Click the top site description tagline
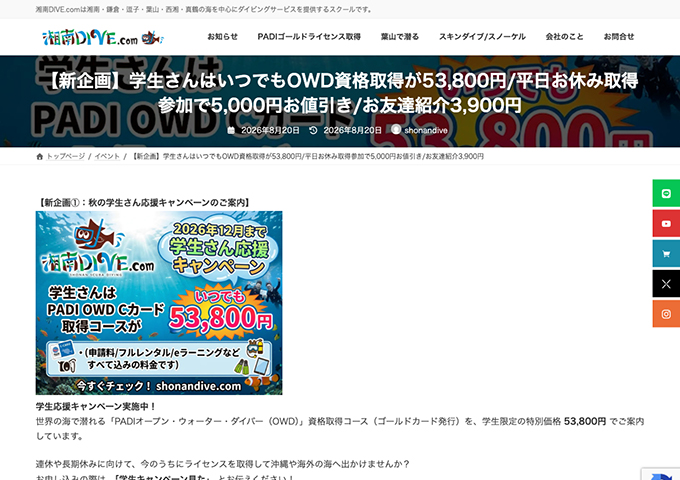 [x=205, y=10]
